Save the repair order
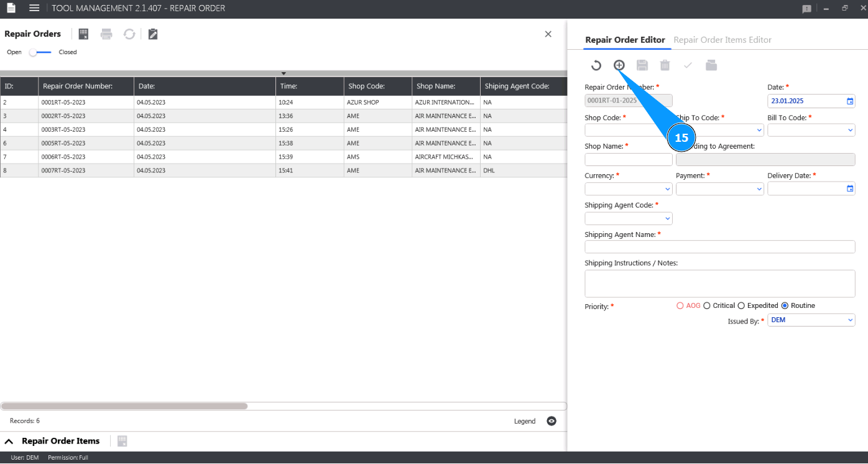The width and height of the screenshot is (868, 464). click(x=642, y=65)
